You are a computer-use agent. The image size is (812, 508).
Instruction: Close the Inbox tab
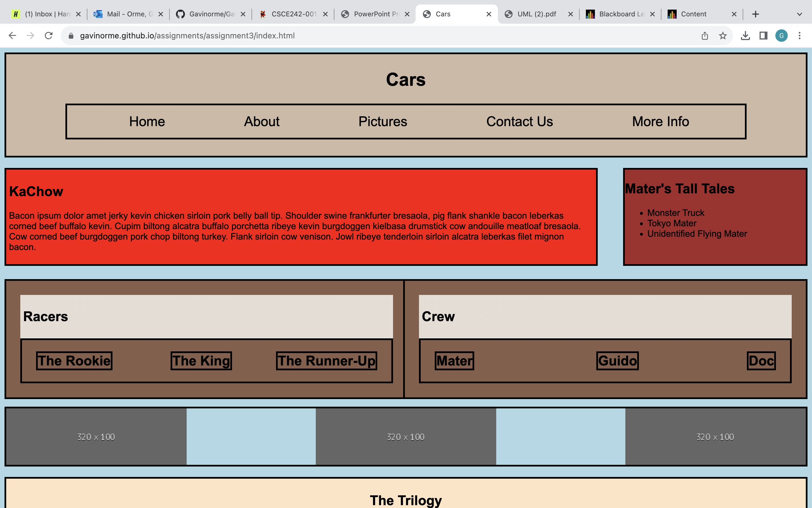point(78,14)
